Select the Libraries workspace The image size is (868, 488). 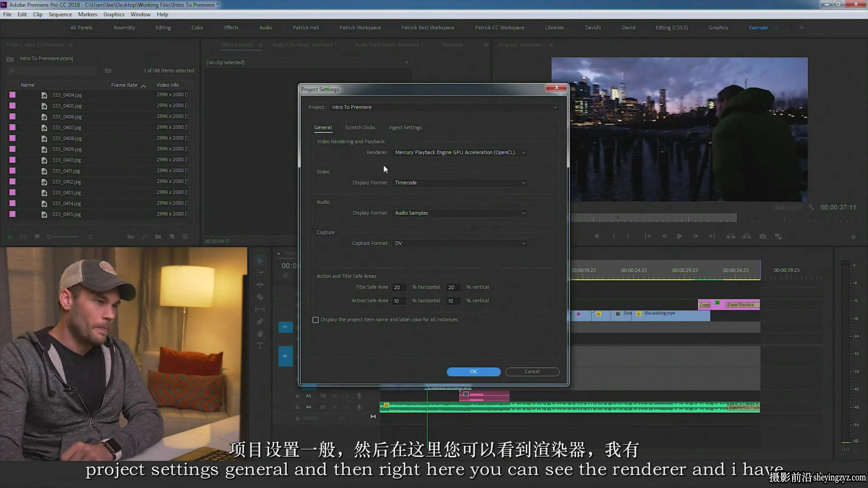pyautogui.click(x=554, y=28)
